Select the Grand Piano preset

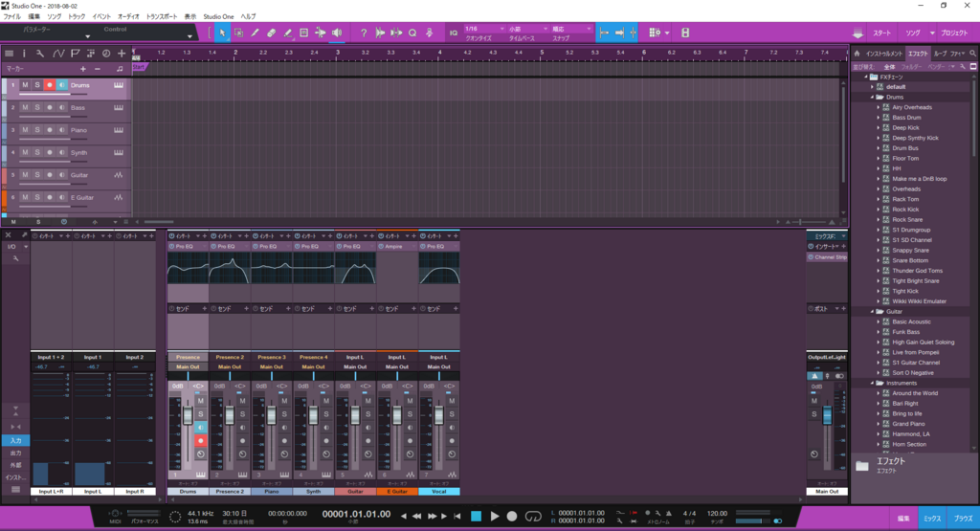pos(908,424)
